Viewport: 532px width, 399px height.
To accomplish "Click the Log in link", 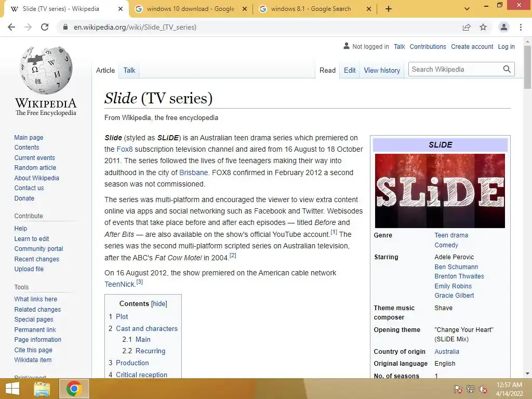I will tap(506, 46).
